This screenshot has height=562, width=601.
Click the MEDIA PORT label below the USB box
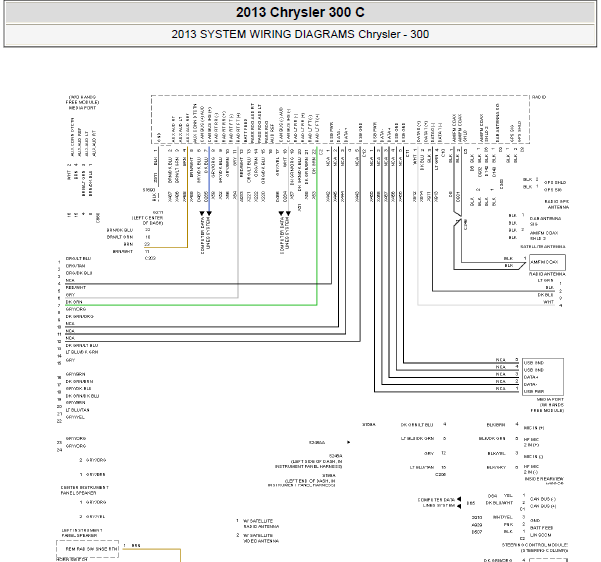[x=550, y=399]
